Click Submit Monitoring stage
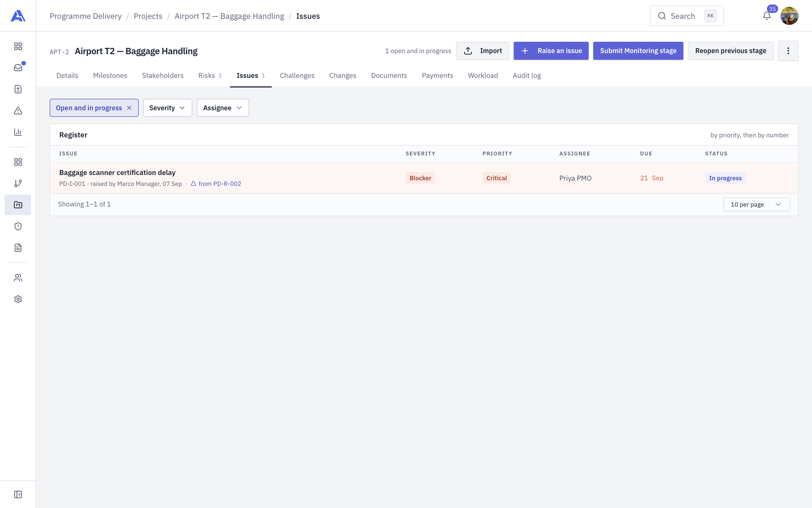Image resolution: width=812 pixels, height=508 pixels. (638, 51)
